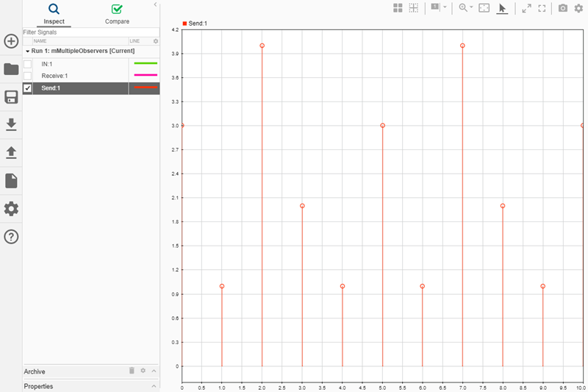Open the Layout grid icon in plot toolbar

click(x=398, y=8)
